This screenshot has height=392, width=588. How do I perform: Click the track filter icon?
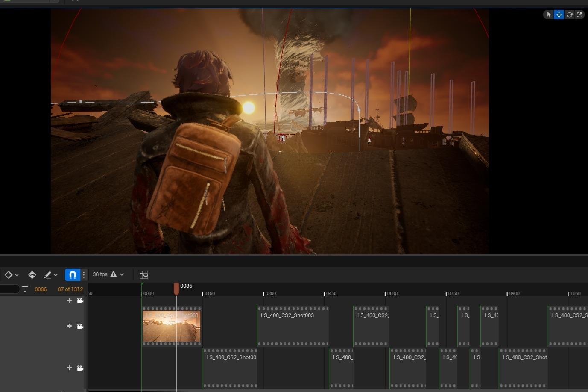(x=25, y=289)
